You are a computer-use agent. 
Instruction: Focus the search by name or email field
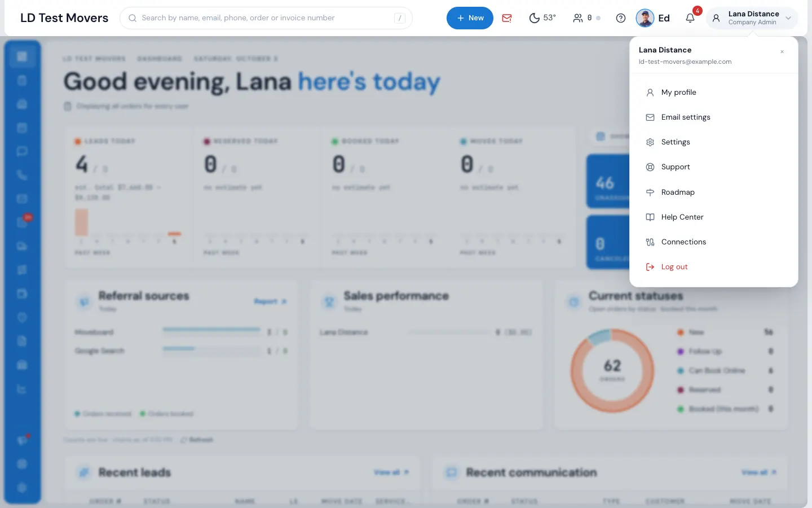[x=266, y=18]
